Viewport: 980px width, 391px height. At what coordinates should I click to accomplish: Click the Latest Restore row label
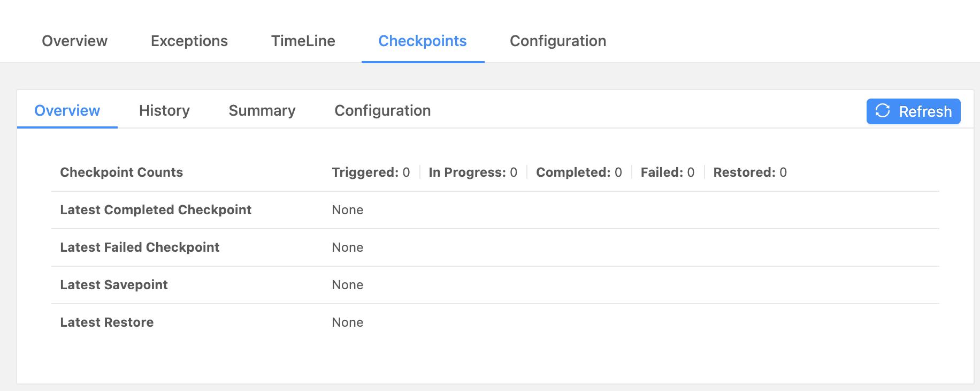coord(107,322)
